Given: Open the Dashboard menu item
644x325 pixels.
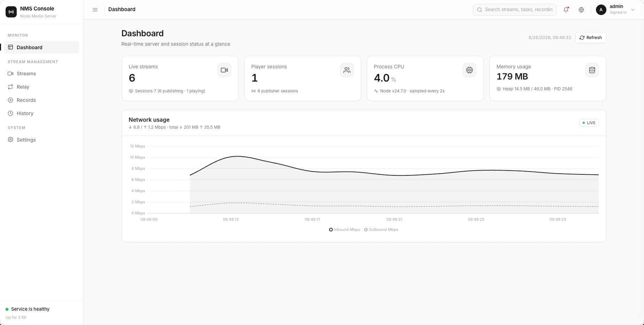Looking at the screenshot, I should point(42,47).
